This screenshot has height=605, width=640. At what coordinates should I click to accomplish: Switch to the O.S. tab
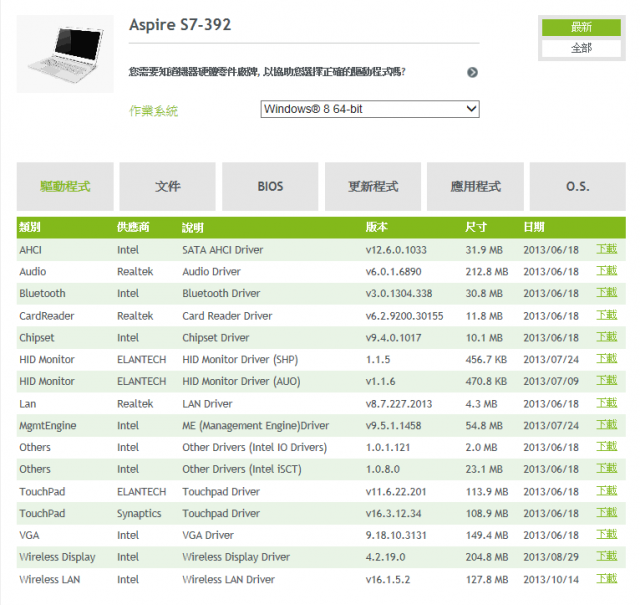pos(578,187)
